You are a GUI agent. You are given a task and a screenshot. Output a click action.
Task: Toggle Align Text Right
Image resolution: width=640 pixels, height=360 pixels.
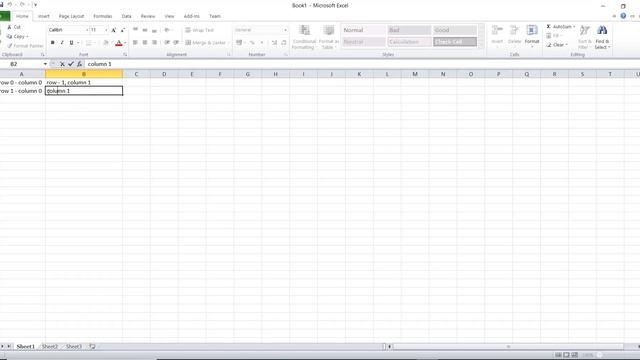154,42
